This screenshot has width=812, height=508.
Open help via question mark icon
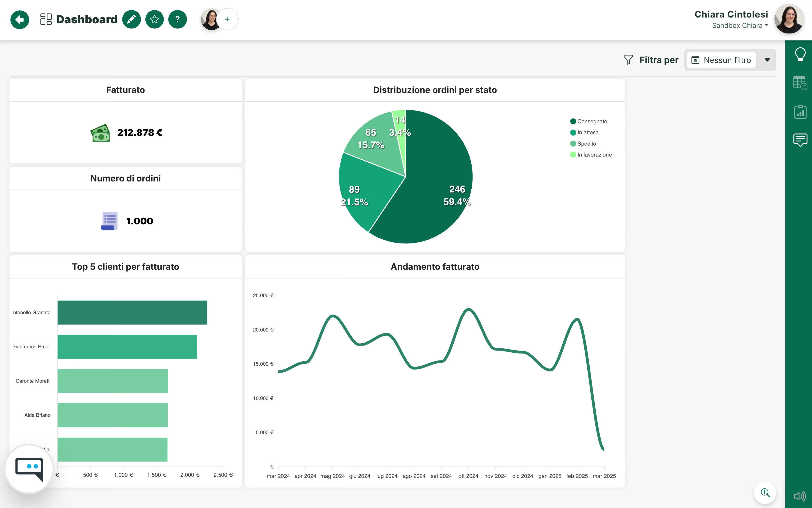click(x=177, y=20)
